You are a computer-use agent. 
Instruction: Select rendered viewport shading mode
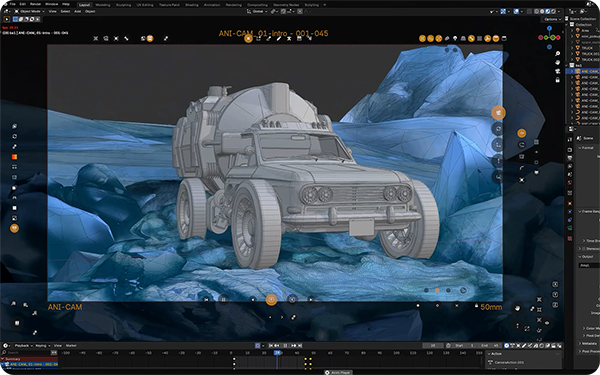pyautogui.click(x=553, y=11)
